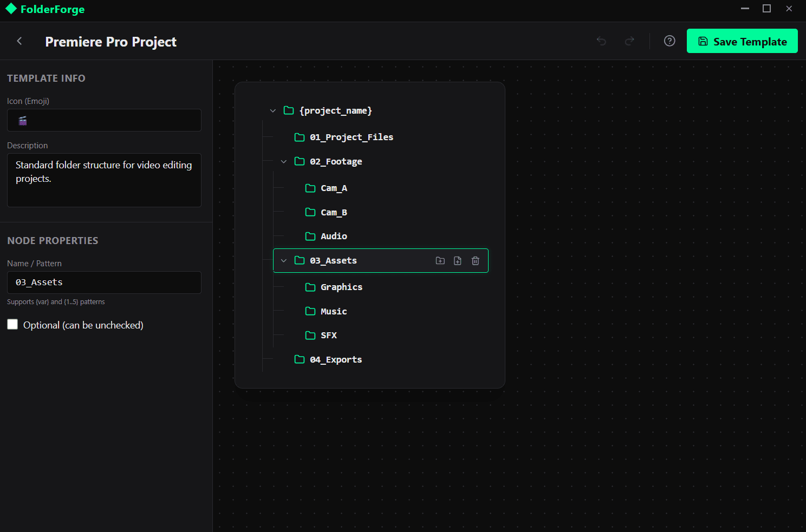
Task: Click the Premiere Pro Project title
Action: point(111,42)
